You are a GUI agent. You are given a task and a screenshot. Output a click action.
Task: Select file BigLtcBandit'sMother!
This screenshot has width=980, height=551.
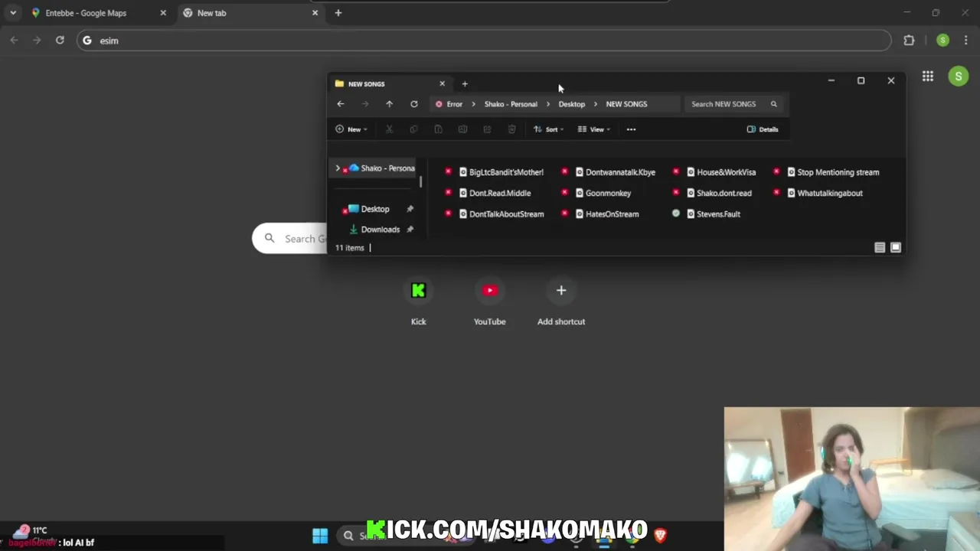coord(501,172)
